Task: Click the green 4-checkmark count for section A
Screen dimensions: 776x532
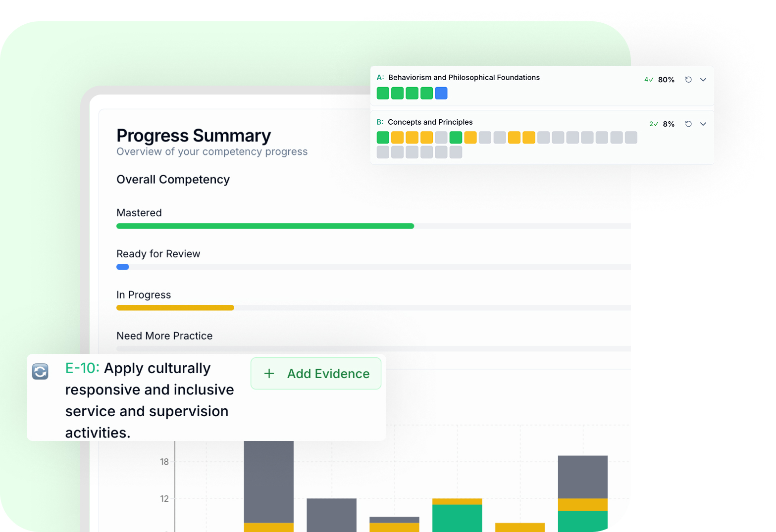Action: (649, 79)
